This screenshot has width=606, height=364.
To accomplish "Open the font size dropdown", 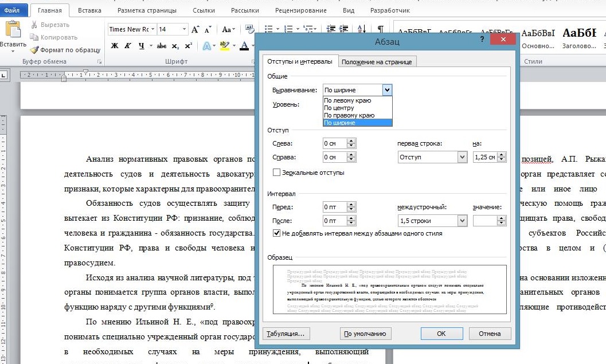I will [185, 29].
